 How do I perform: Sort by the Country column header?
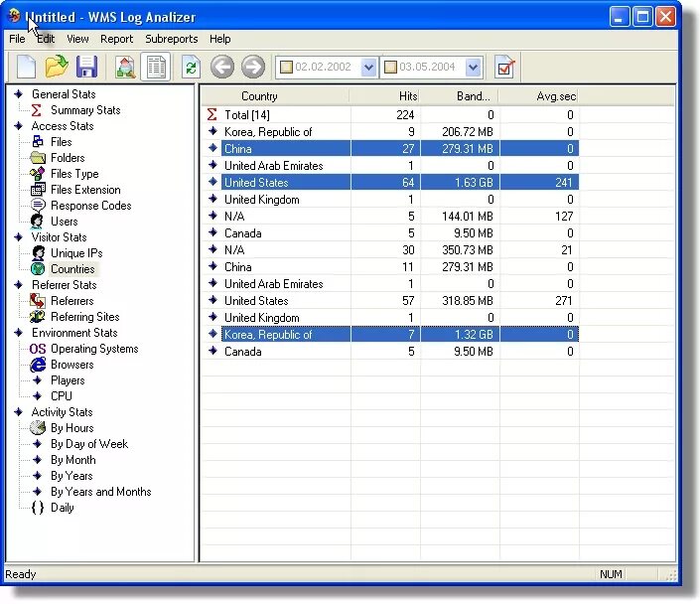click(x=275, y=96)
